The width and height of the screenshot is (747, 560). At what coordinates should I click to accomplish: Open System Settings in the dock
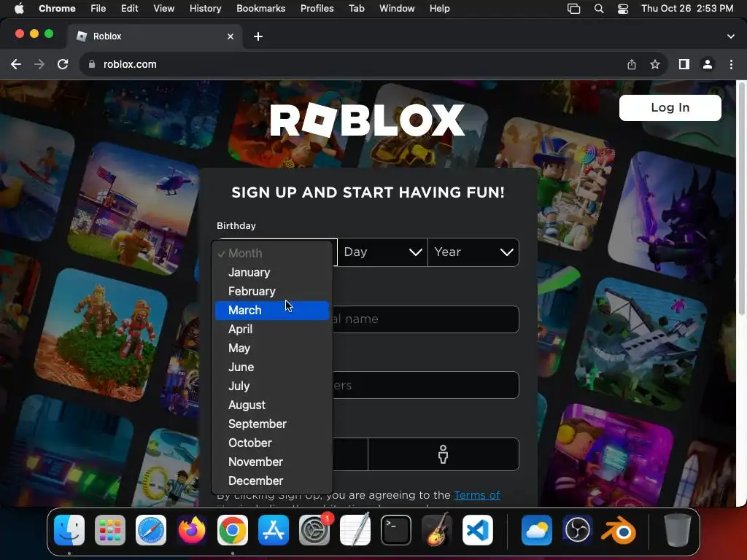click(x=314, y=530)
